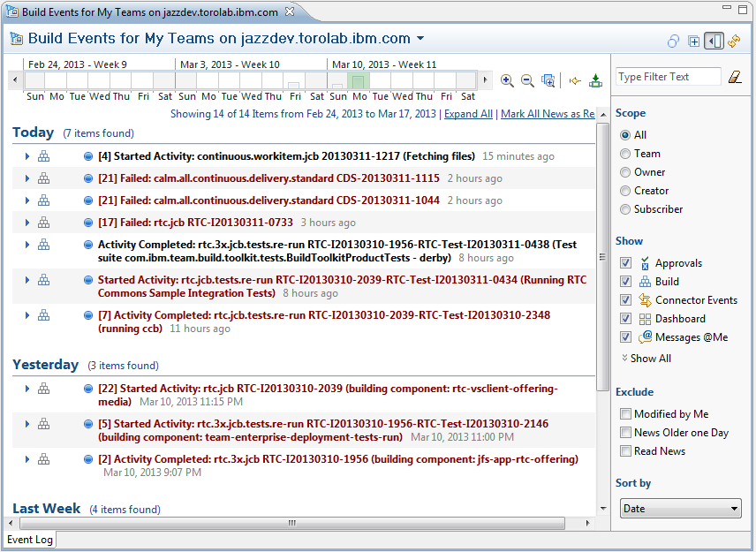Choose the Subscriber scope option

point(625,209)
